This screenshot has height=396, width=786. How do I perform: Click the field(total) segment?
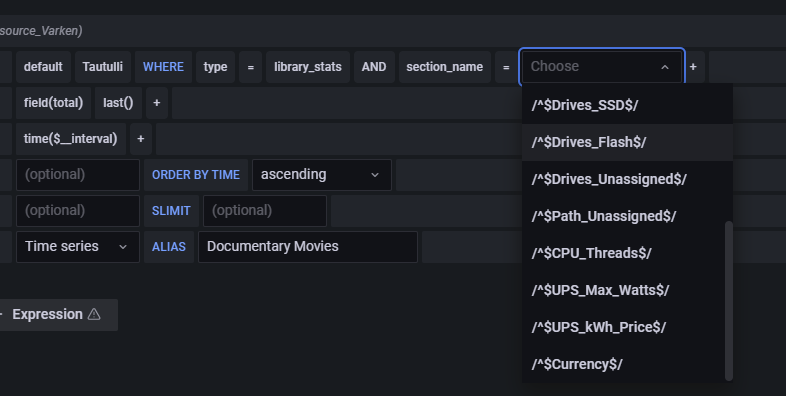tap(53, 103)
